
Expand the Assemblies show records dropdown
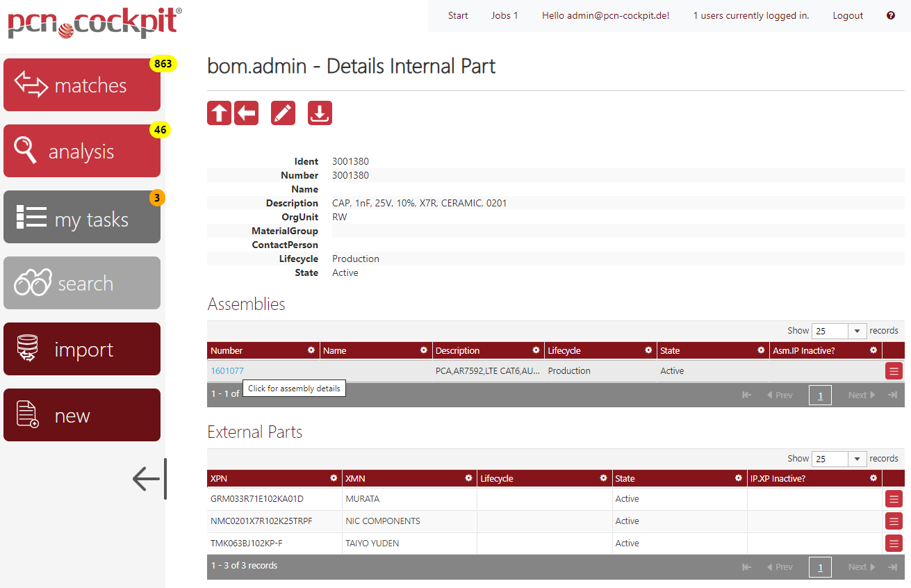coord(839,331)
